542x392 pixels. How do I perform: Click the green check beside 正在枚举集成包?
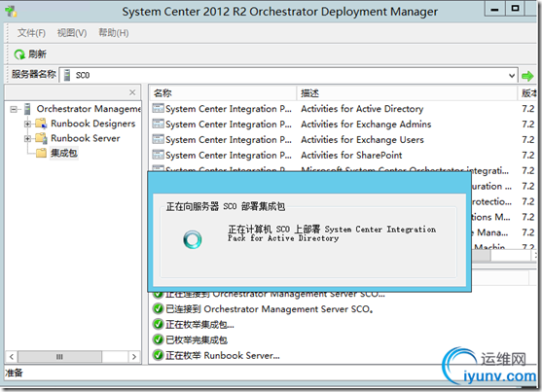[x=158, y=324]
